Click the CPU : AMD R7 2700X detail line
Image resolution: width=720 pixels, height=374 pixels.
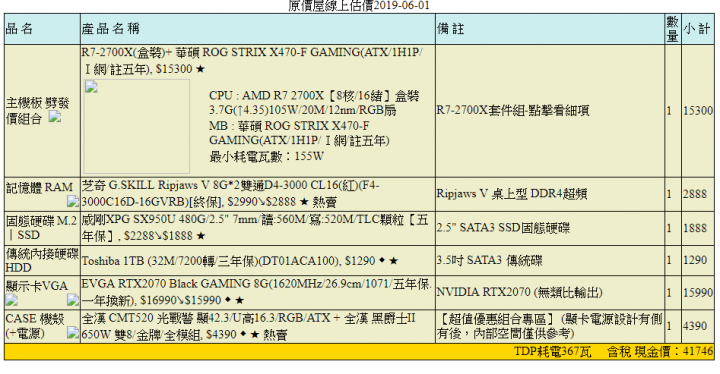click(314, 103)
